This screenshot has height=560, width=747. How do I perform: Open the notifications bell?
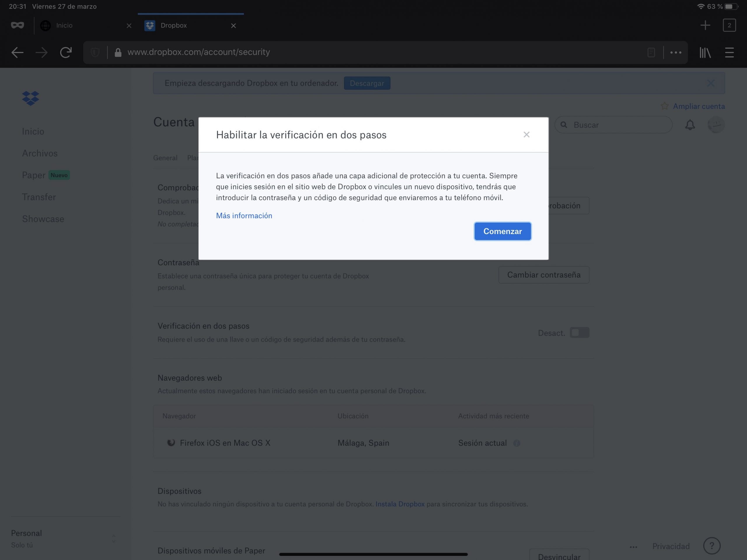(x=690, y=125)
